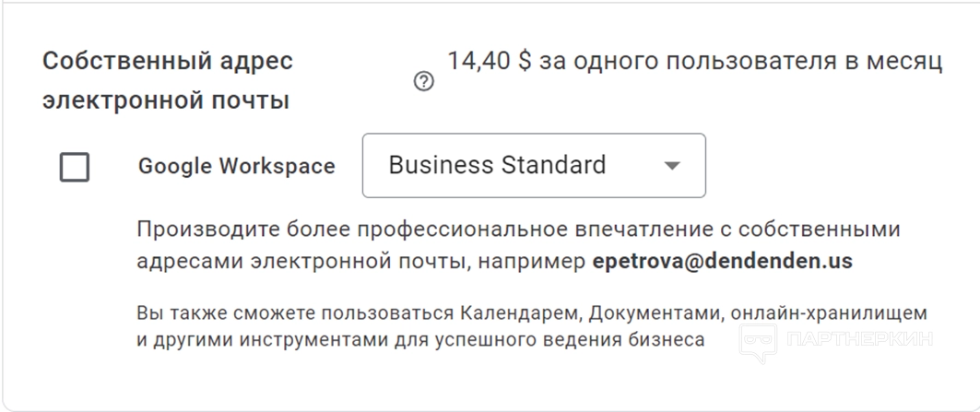Click the question mark help icon
The image size is (980, 412).
(x=423, y=82)
